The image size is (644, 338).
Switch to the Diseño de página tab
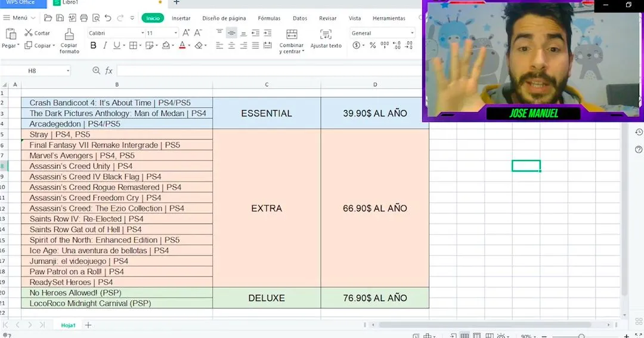[224, 18]
